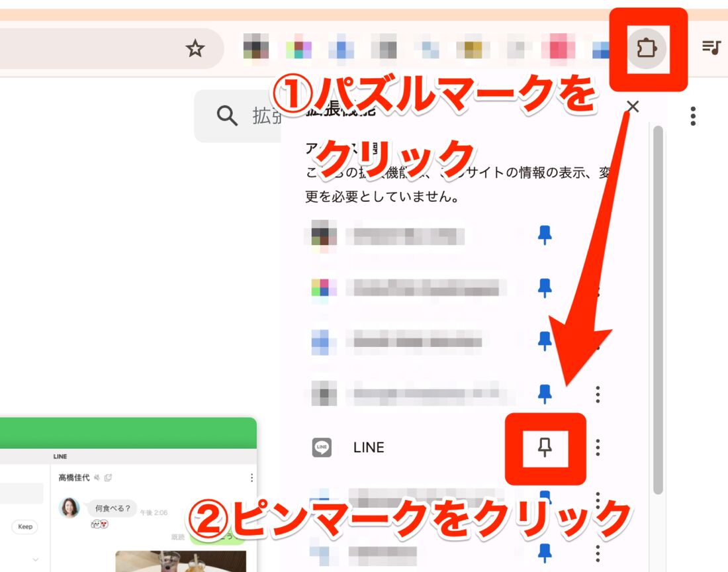Close the extensions popup with the X
The height and width of the screenshot is (572, 728).
pyautogui.click(x=632, y=107)
